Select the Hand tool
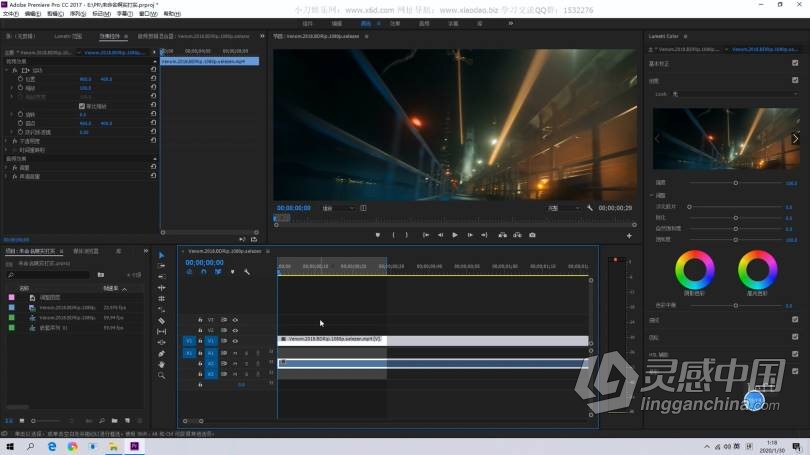810x455 pixels. click(161, 365)
